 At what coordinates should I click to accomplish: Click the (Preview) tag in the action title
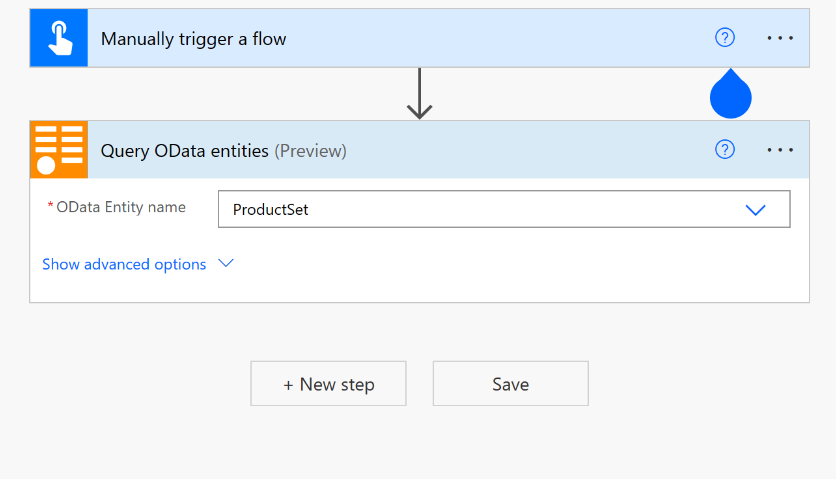click(311, 151)
